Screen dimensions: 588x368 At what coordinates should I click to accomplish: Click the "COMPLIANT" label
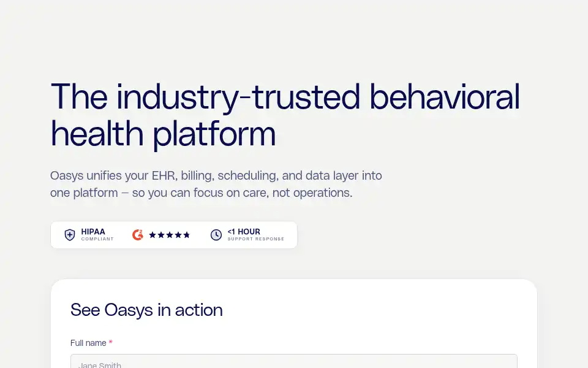(x=97, y=239)
